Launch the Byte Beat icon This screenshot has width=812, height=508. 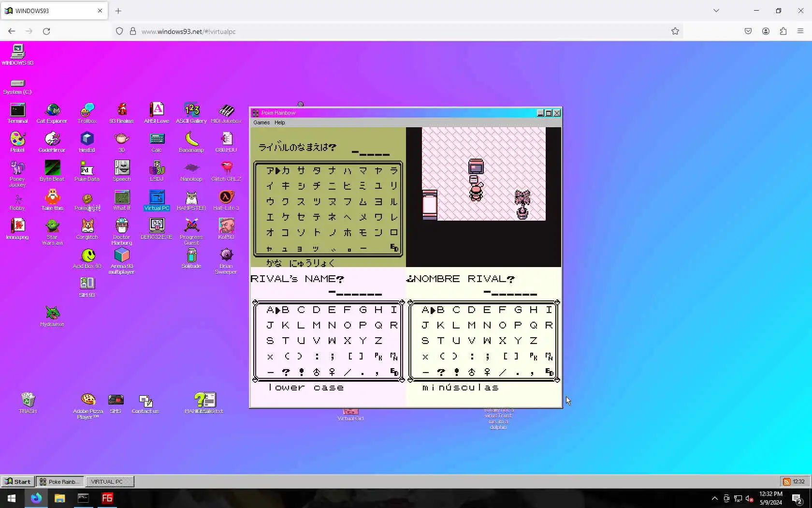click(52, 171)
